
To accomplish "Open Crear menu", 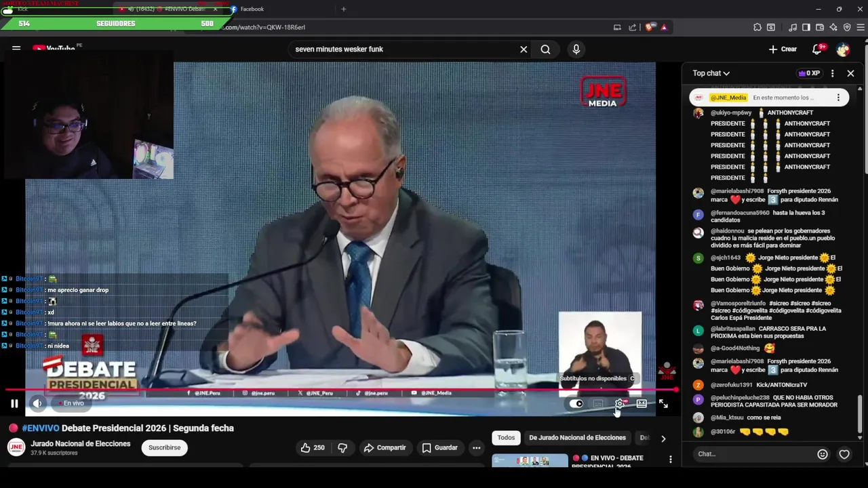I will point(783,49).
